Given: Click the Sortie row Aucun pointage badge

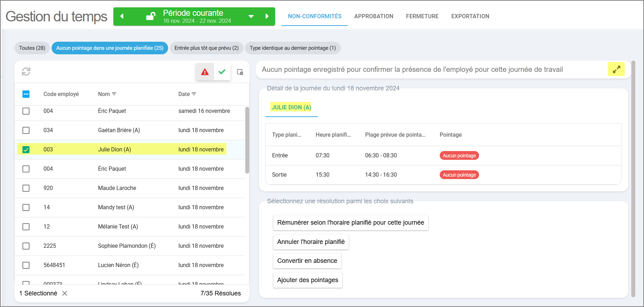Looking at the screenshot, I should 459,175.
